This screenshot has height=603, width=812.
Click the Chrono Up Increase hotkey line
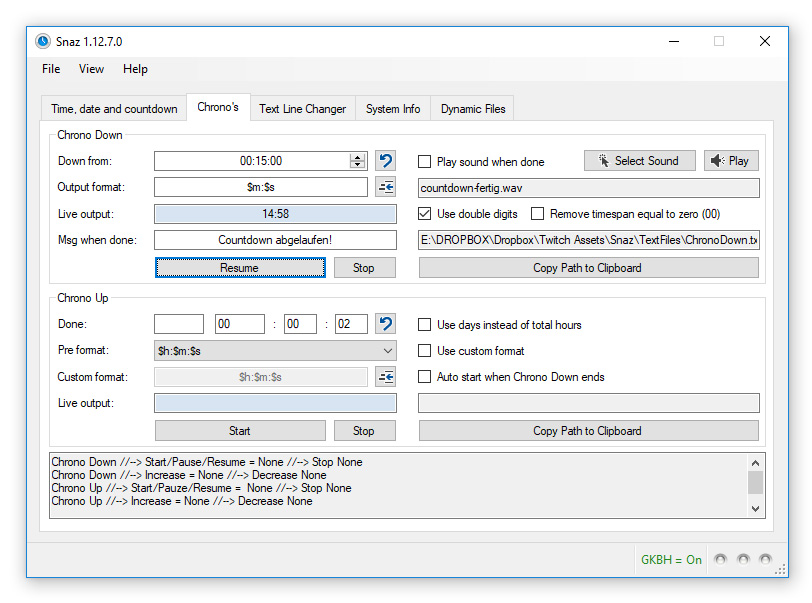(x=182, y=501)
